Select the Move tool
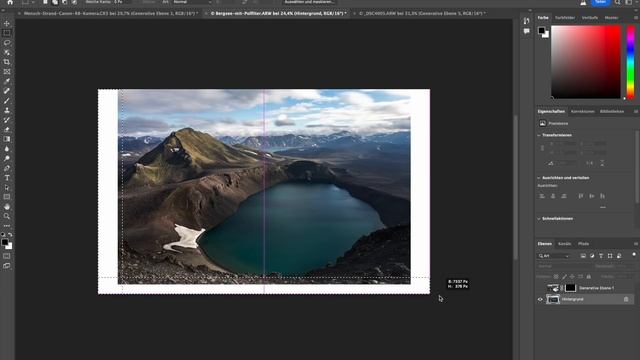The image size is (640, 360). (7, 23)
